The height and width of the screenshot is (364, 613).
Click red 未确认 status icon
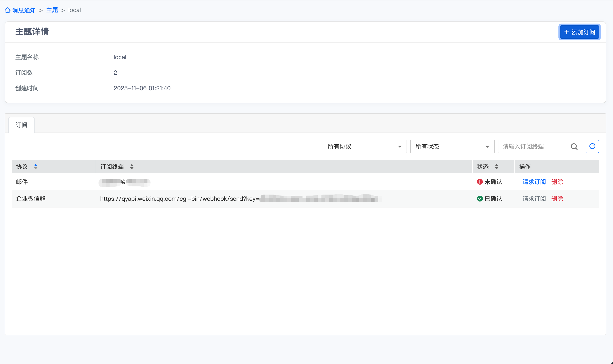(x=479, y=182)
